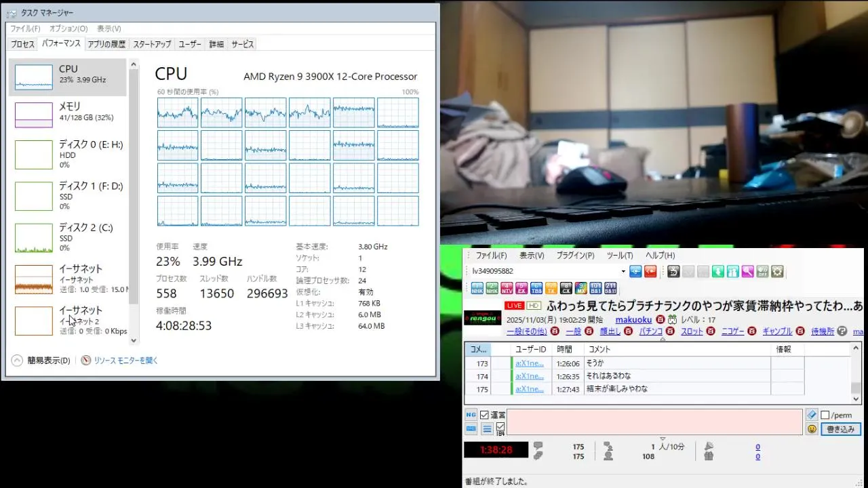
Task: Click the NG filter icon beside comment box
Action: tap(471, 415)
